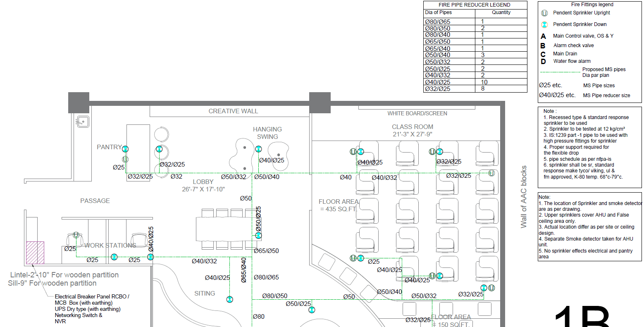This screenshot has width=644, height=327.
Task: Click the Alarm check valve text
Action: click(574, 45)
